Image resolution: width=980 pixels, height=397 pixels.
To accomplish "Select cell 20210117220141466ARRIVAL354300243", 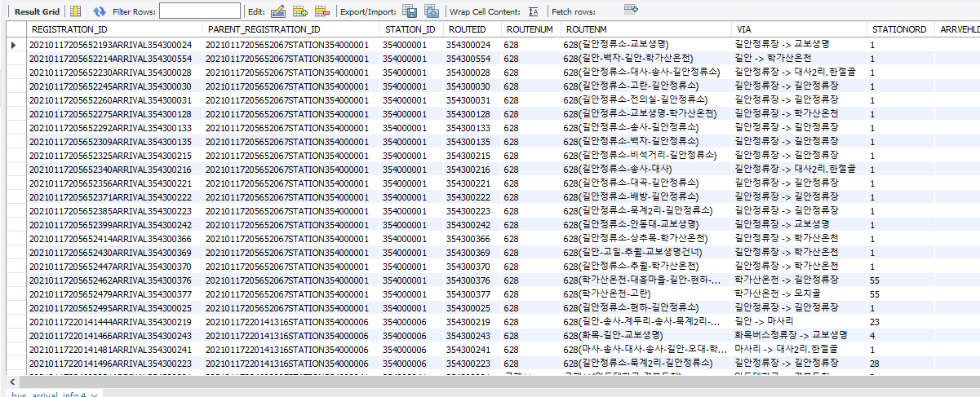I will 113,336.
